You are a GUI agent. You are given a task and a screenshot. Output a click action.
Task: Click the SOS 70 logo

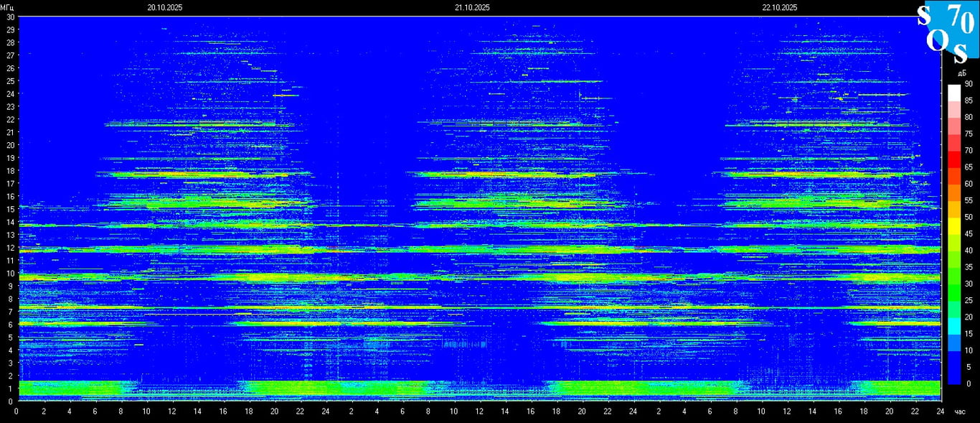point(946,32)
